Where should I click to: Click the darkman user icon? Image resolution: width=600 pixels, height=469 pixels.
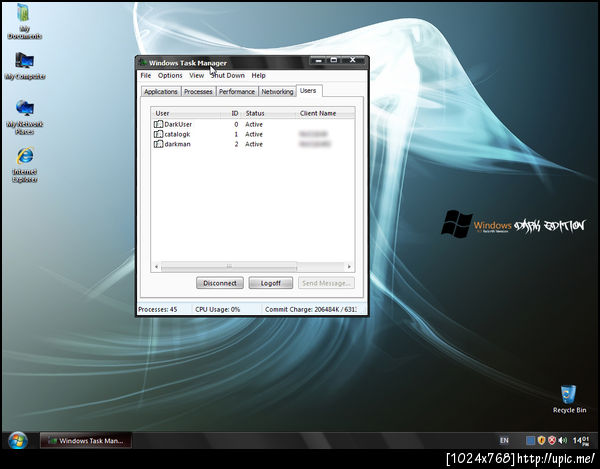[x=158, y=144]
